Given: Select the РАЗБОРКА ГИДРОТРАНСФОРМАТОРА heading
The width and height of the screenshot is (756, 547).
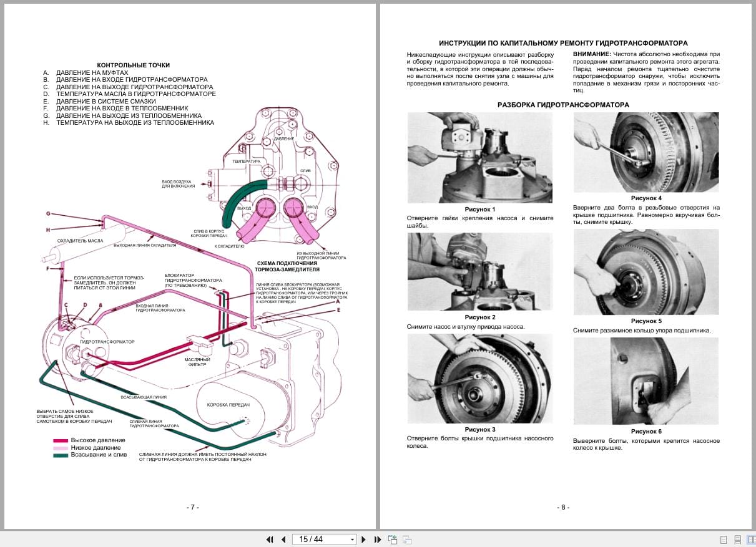Looking at the screenshot, I should click(x=564, y=105).
